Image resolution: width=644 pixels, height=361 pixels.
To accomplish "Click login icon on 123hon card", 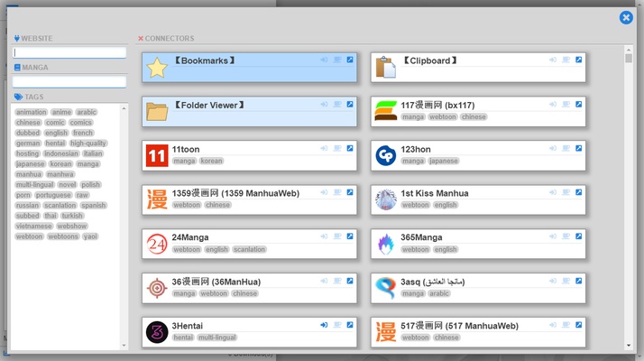I will 553,148.
